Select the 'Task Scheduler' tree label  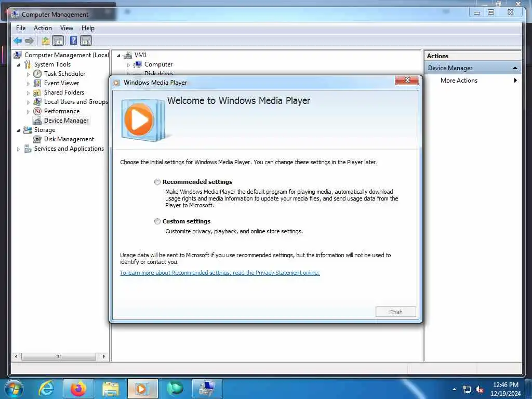[x=64, y=74]
